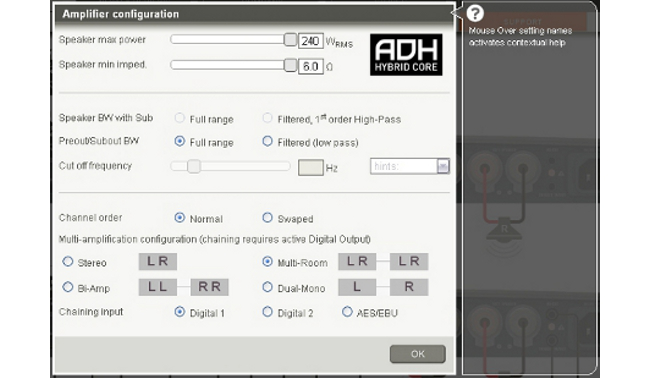Click the Bi-Amp LL diagram box
650x379 pixels.
point(158,287)
